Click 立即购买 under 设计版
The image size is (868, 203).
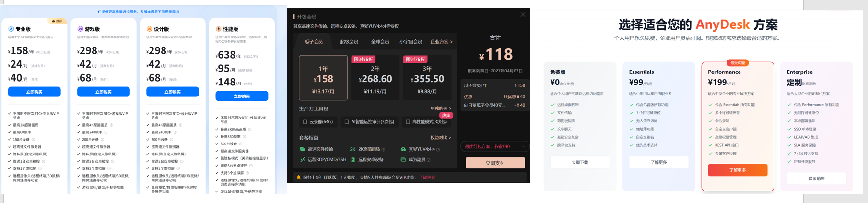pyautogui.click(x=173, y=92)
